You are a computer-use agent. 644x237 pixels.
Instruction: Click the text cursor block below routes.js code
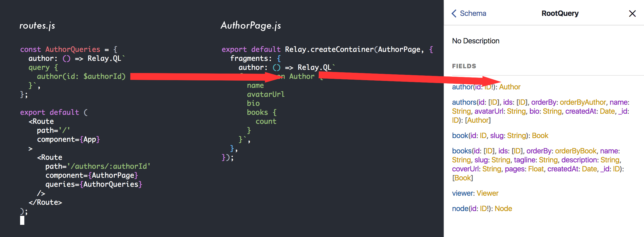tap(22, 220)
